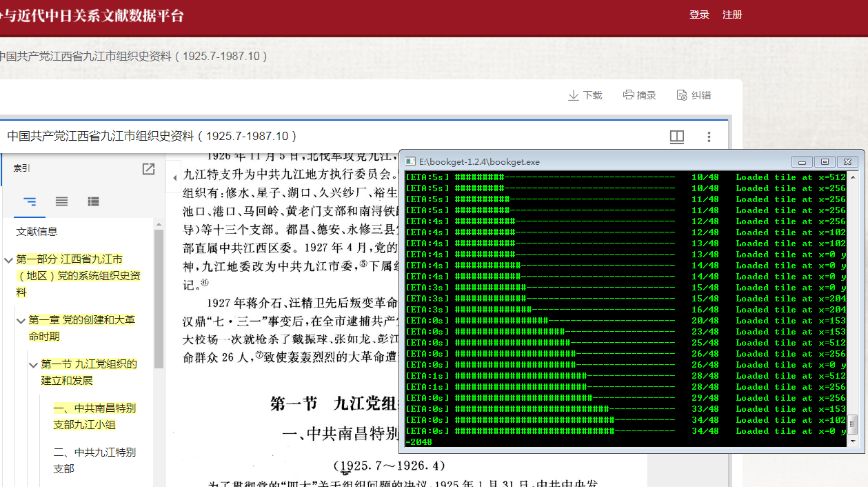Click the 注册 register link
868x487 pixels.
[x=732, y=14]
